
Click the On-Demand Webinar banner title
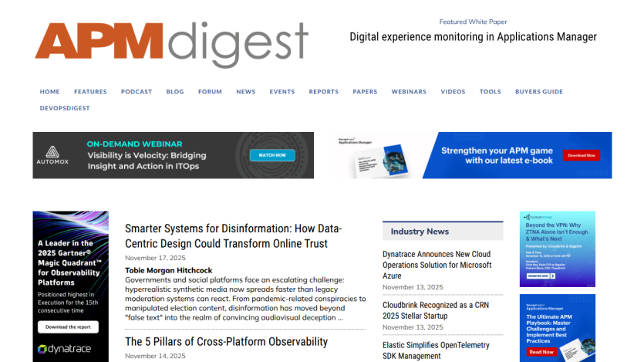coord(134,144)
